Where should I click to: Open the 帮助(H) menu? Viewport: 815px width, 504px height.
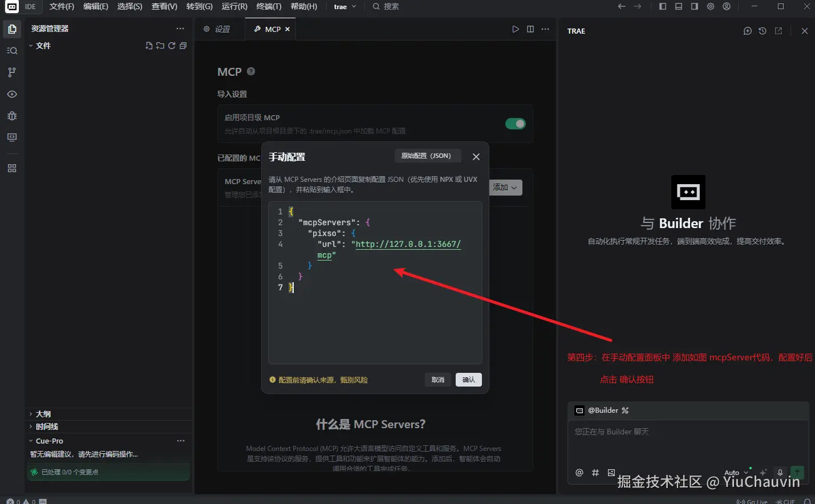tap(303, 6)
